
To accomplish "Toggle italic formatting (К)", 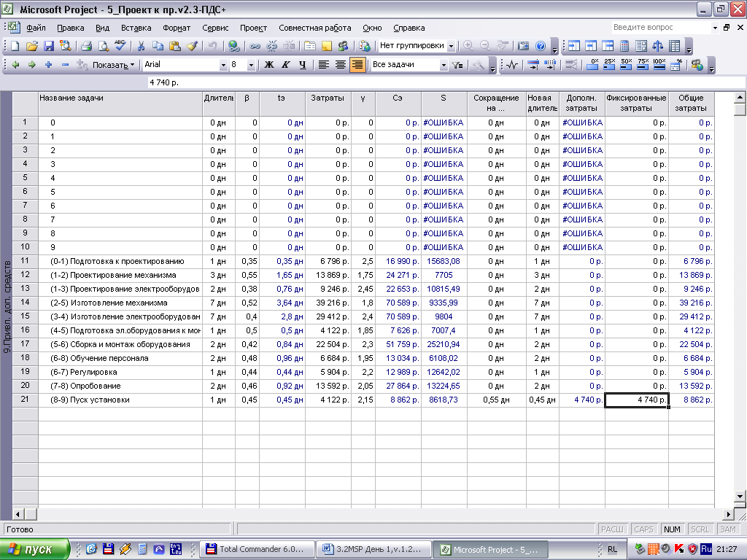I will (285, 65).
